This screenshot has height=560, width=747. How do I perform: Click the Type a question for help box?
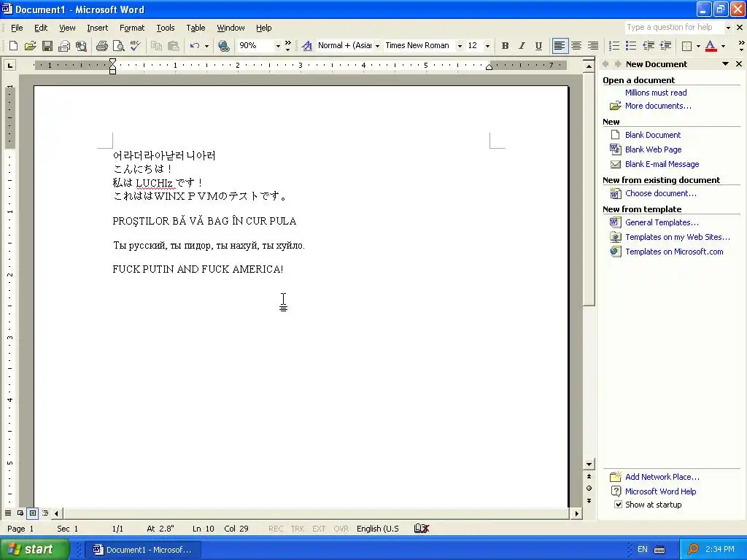click(673, 27)
